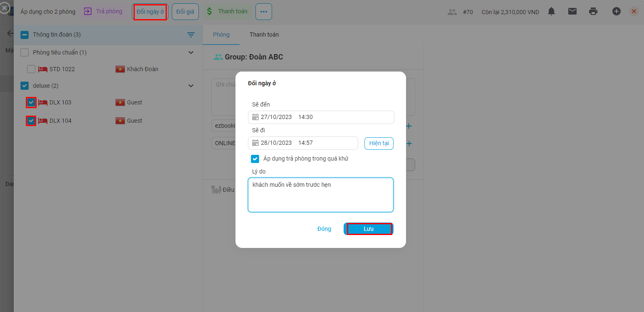Check the STD 1022 room checkbox

click(x=31, y=69)
